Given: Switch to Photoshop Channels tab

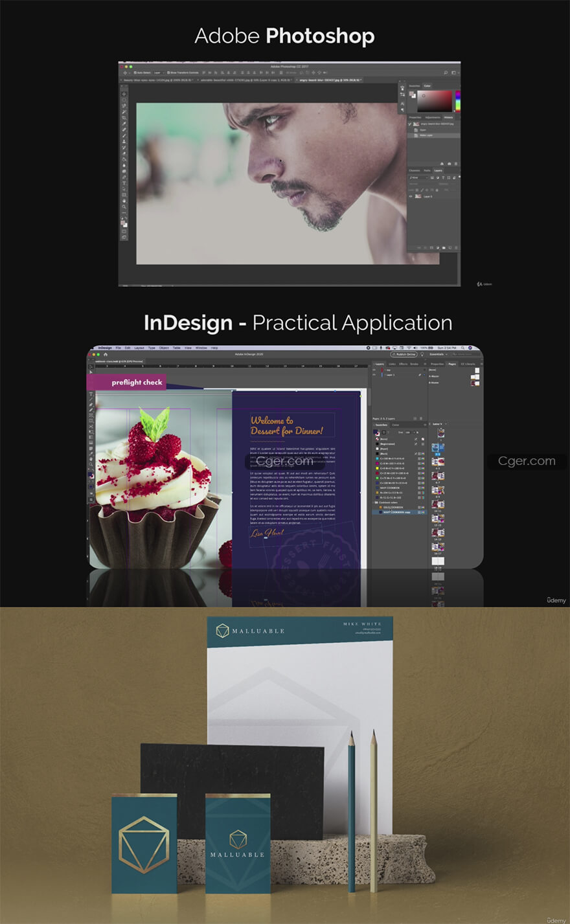Looking at the screenshot, I should pos(415,170).
